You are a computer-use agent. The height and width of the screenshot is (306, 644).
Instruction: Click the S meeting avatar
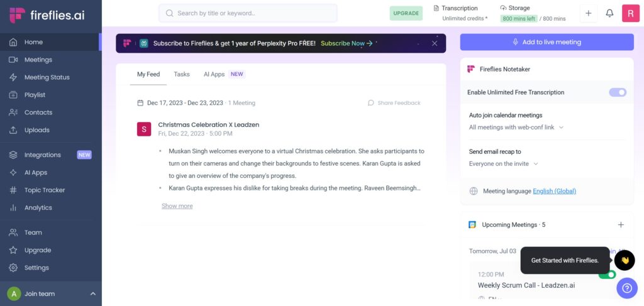tap(144, 129)
